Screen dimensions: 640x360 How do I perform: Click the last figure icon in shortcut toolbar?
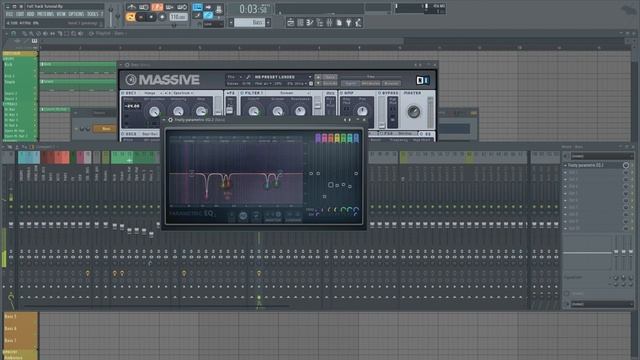[x=358, y=23]
